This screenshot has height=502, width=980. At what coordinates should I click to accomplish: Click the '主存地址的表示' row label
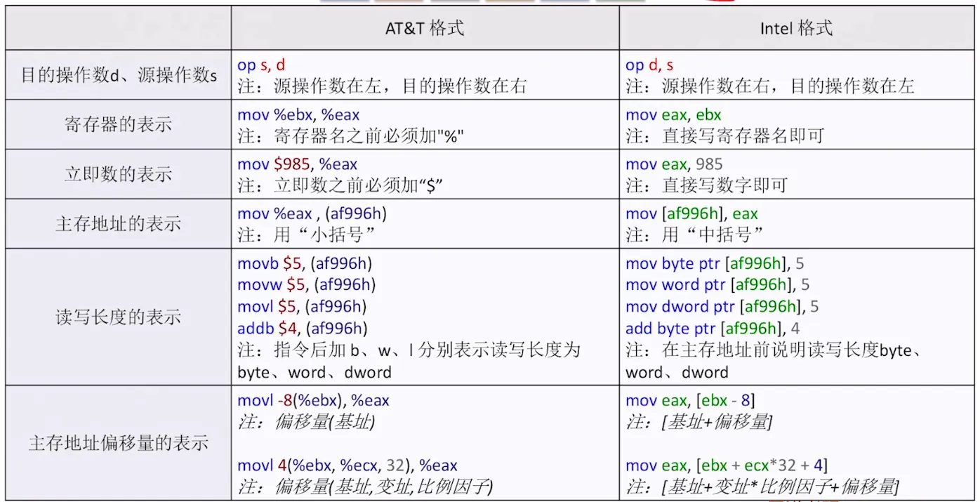(x=117, y=223)
